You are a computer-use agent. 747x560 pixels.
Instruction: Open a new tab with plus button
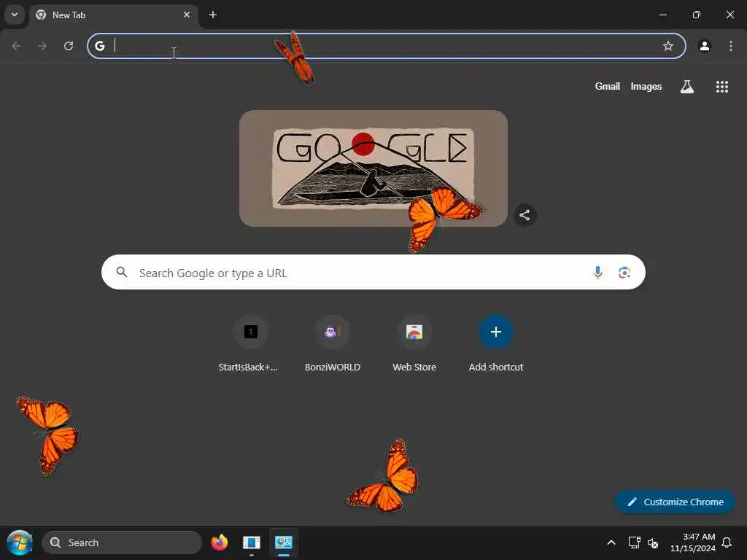(213, 15)
